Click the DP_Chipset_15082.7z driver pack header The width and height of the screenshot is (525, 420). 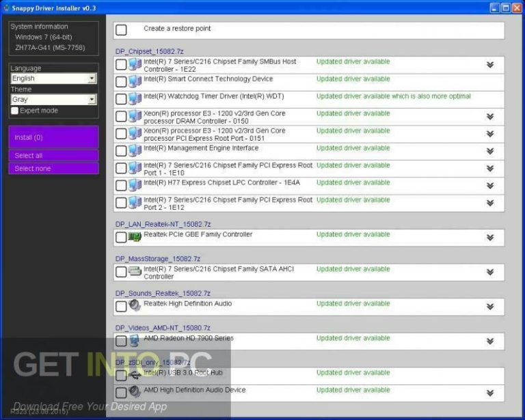click(149, 51)
